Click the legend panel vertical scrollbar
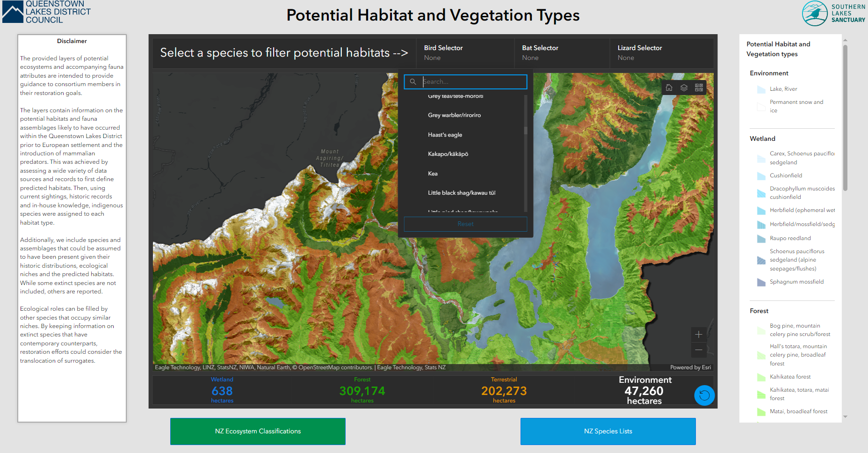The image size is (868, 453). coord(845,117)
